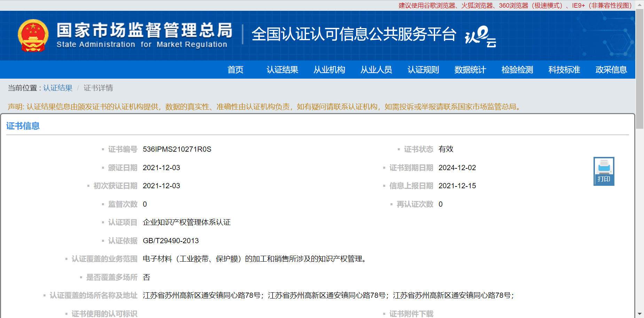Click the certificate number 536IPMS210271R0S

click(x=177, y=149)
